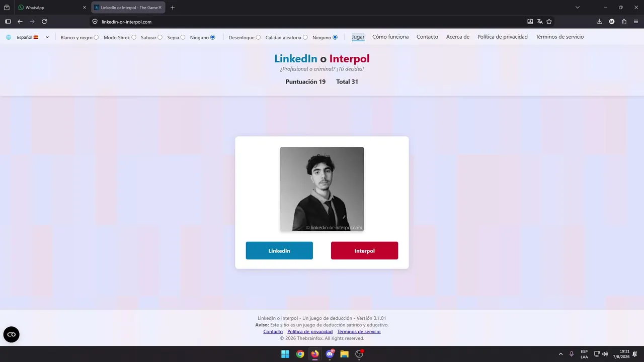Click the round black floating widget button

coord(12,334)
